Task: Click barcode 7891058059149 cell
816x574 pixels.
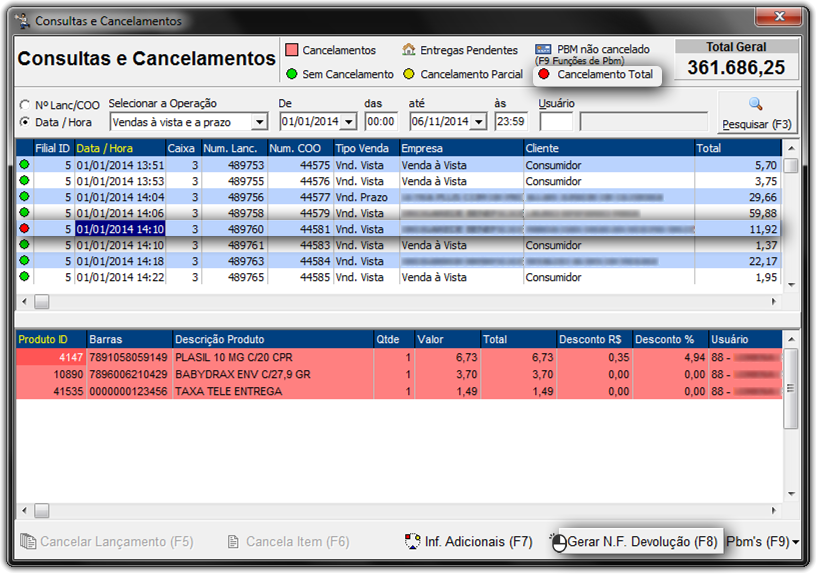Action: point(129,358)
